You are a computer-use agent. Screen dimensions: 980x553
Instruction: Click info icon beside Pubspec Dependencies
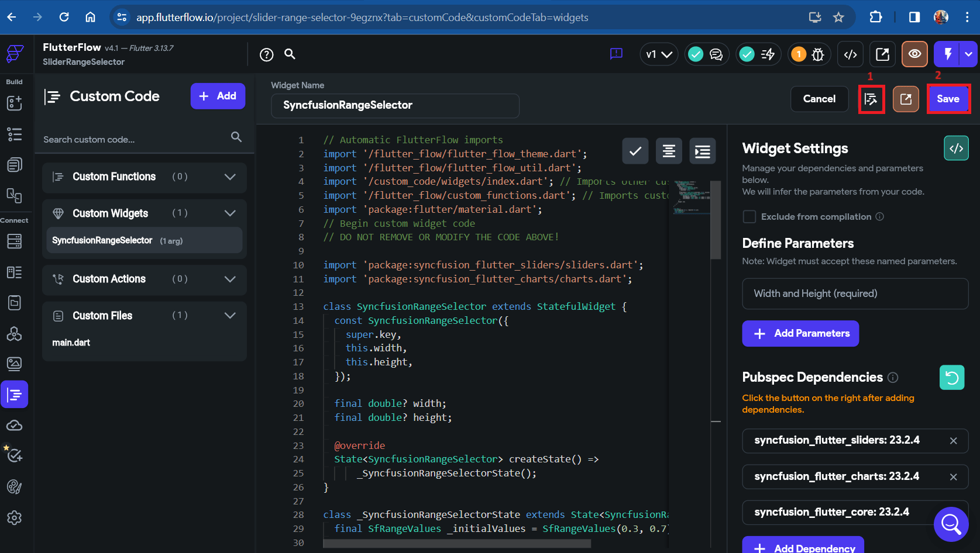893,378
